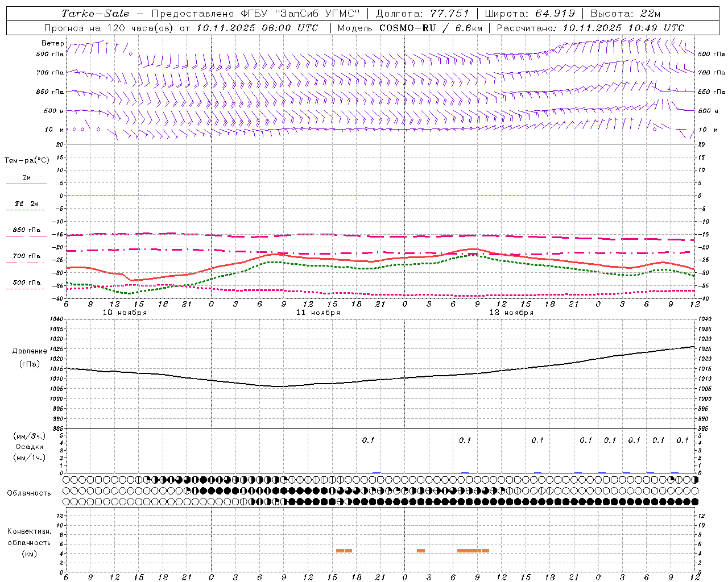
Task: Select the latitude value Широта: 64.919
Action: pyautogui.click(x=530, y=14)
